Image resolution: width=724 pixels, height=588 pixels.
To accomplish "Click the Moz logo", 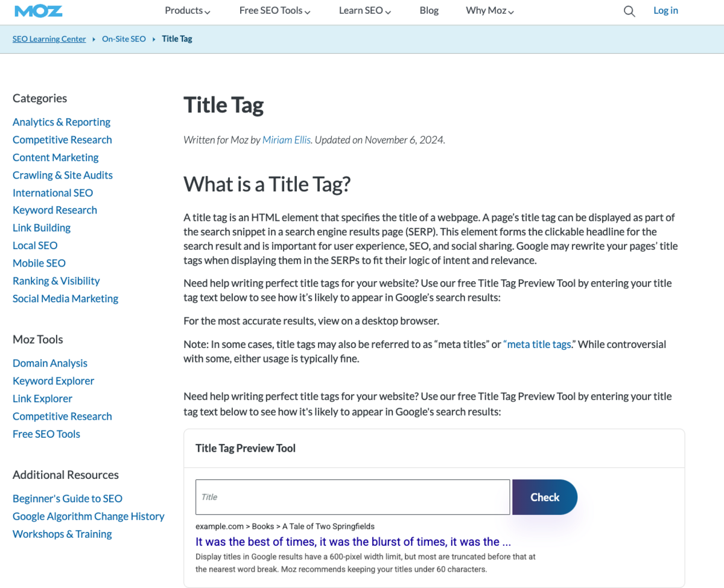I will click(38, 10).
